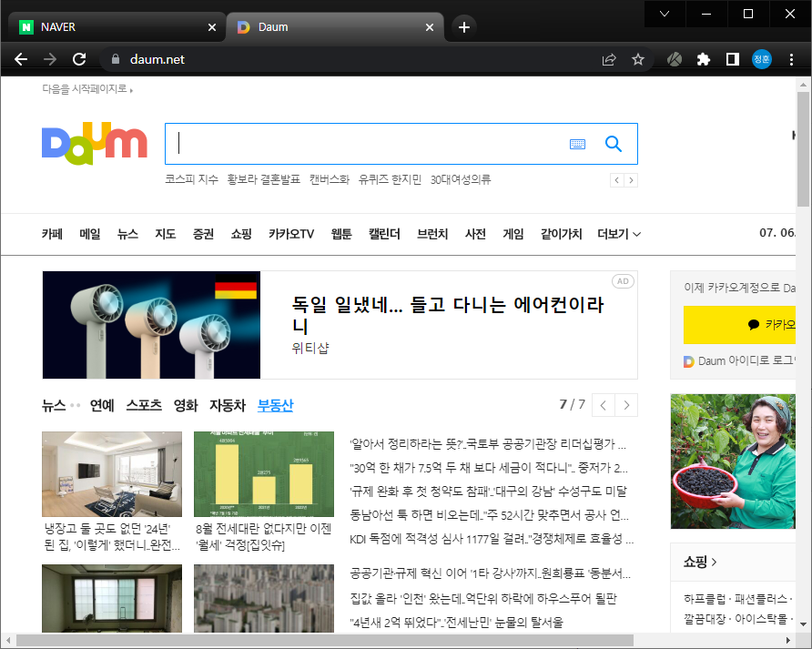Screen dimensions: 812x649
Task: Open the 카페 menu item
Action: click(52, 234)
